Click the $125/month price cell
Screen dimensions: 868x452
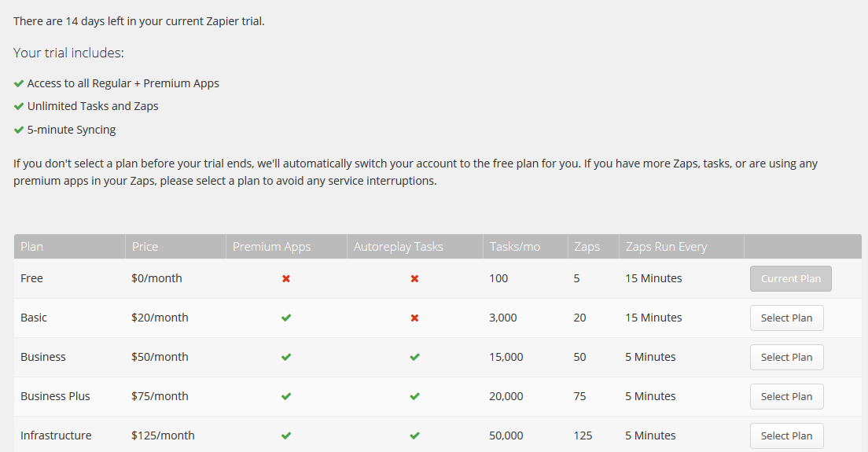163,435
